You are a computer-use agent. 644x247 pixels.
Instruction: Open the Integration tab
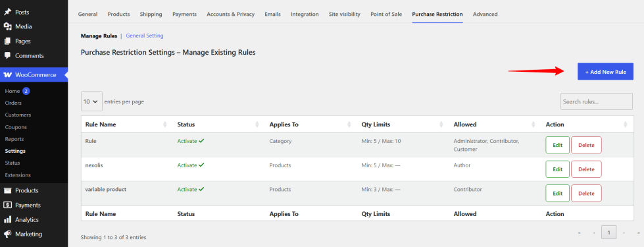tap(305, 14)
